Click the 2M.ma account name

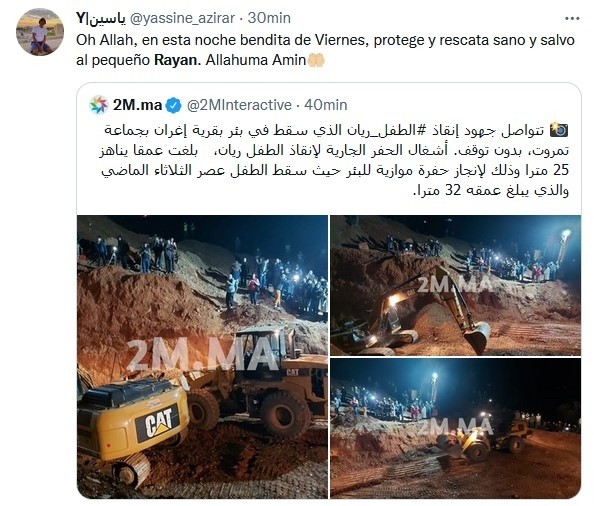point(138,105)
